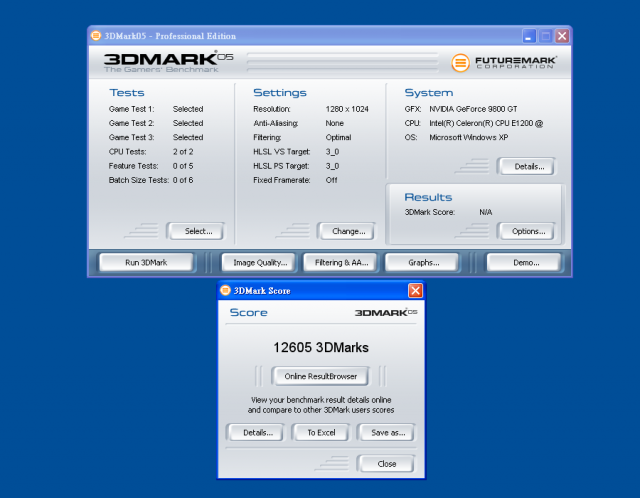Click the 12605 3DMarks score text
Viewport: 640px width, 498px height.
click(x=321, y=347)
